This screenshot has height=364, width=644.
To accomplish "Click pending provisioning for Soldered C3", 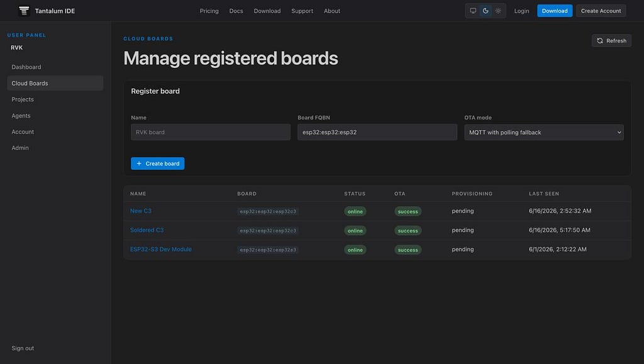I will click(463, 230).
